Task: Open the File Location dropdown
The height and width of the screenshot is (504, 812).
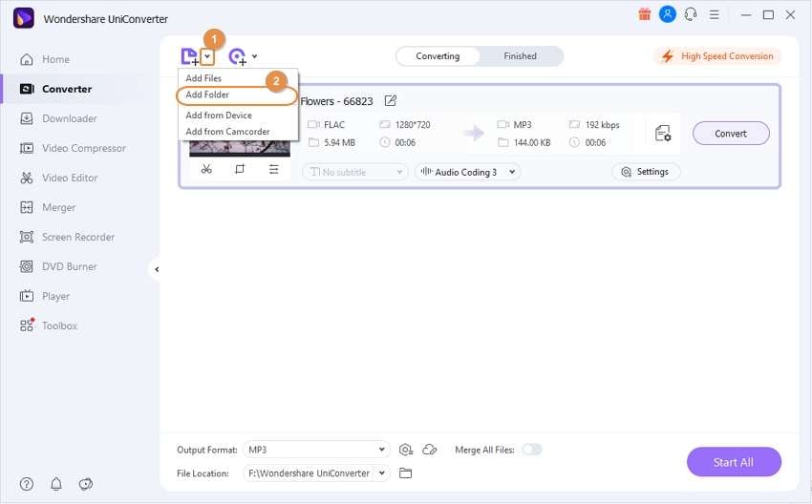Action: point(382,472)
